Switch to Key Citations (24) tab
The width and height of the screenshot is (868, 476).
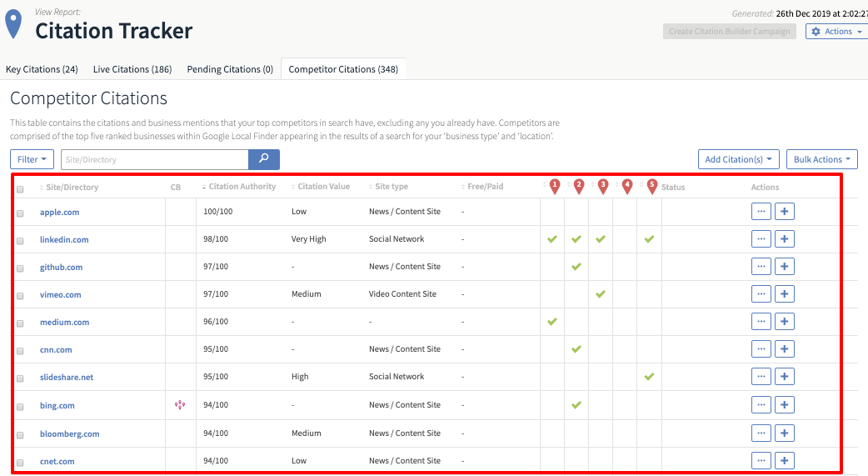point(42,69)
